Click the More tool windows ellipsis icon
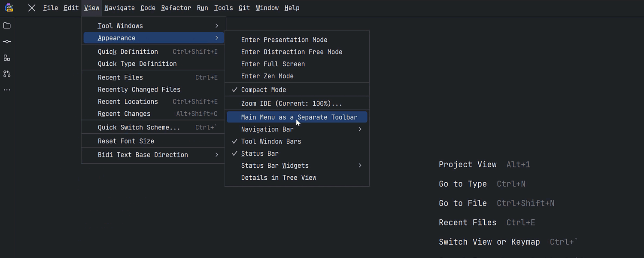 (x=7, y=90)
